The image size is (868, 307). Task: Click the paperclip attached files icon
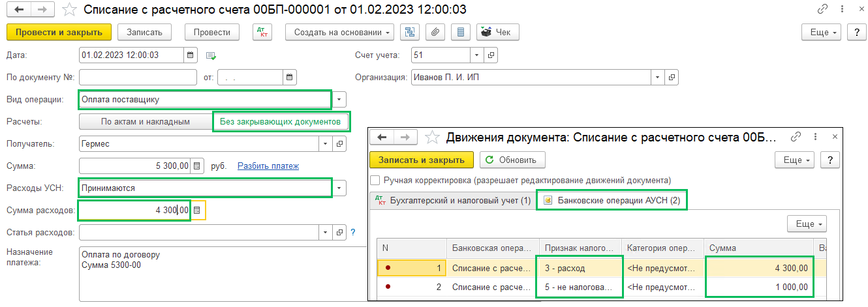(x=435, y=32)
